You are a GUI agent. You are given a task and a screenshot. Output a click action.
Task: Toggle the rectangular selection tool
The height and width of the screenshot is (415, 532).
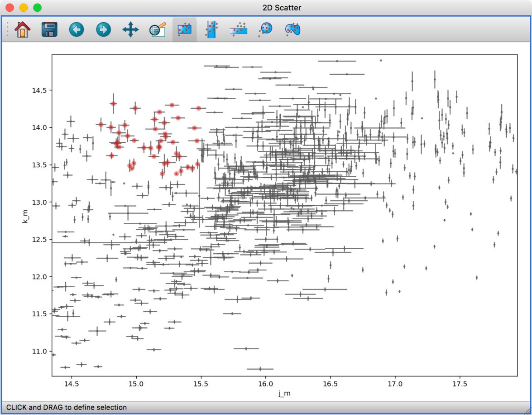tap(185, 29)
